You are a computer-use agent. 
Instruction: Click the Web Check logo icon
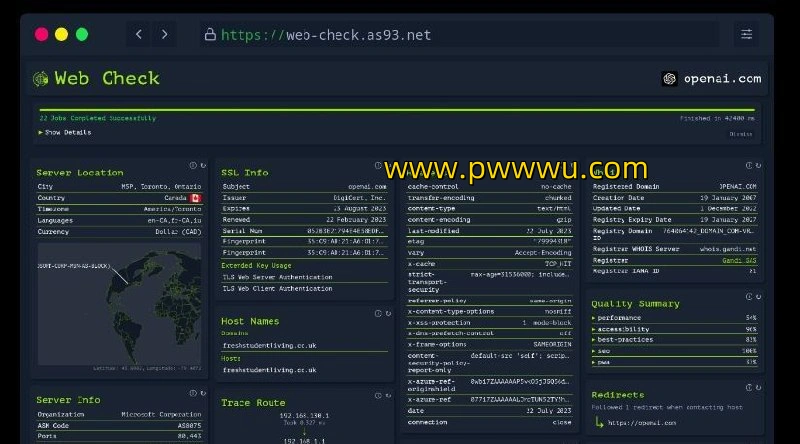tap(40, 79)
